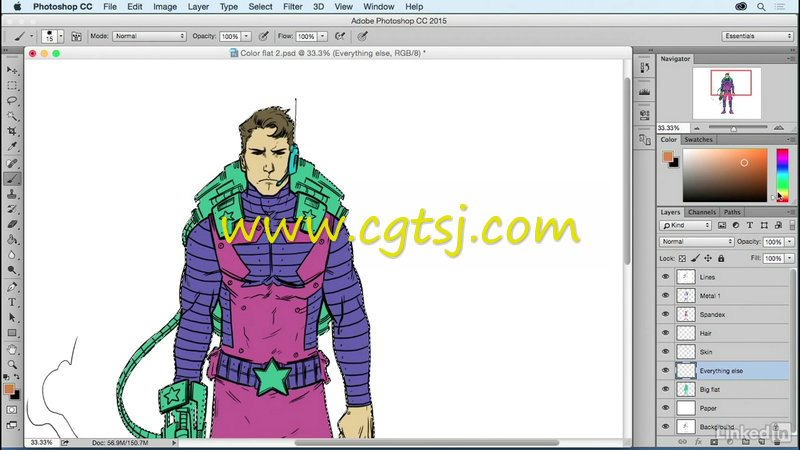The height and width of the screenshot is (450, 800).
Task: Select the Everything else layer thumbnail
Action: click(686, 371)
